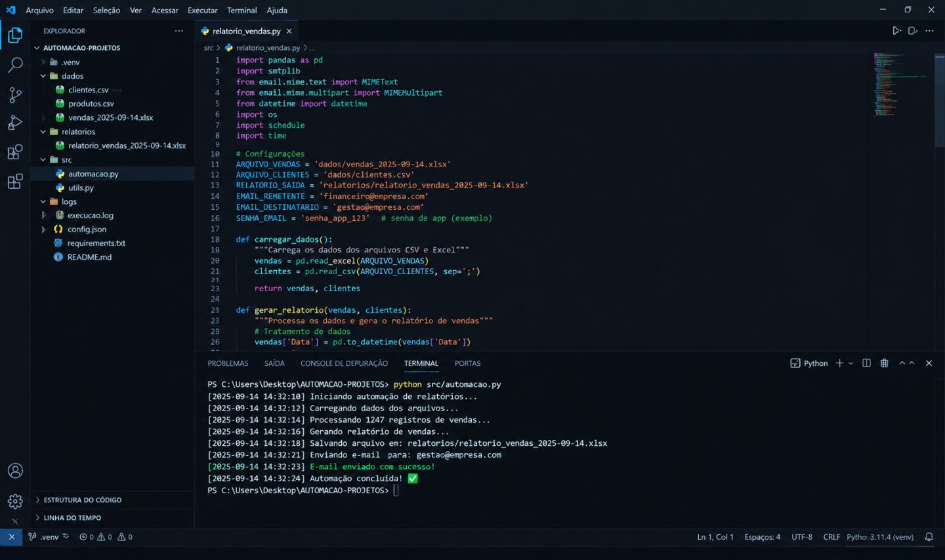This screenshot has height=560, width=945.
Task: Kill terminal with the trash icon
Action: [885, 363]
